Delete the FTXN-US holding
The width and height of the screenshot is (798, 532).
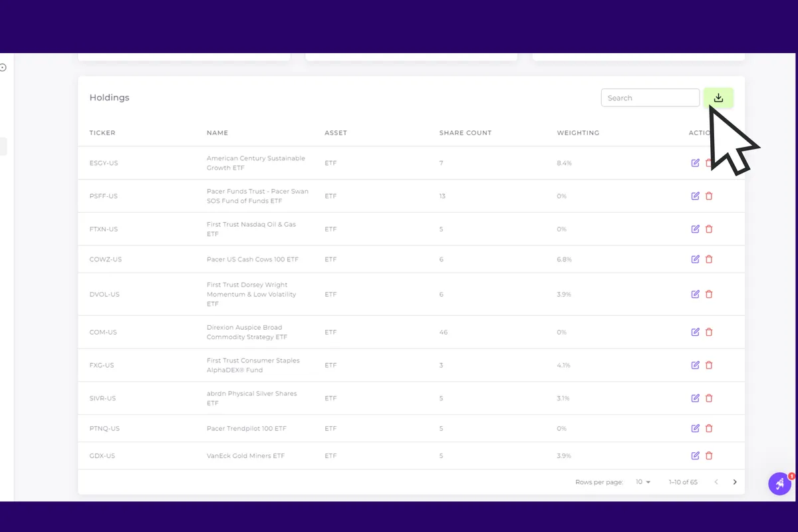(709, 229)
